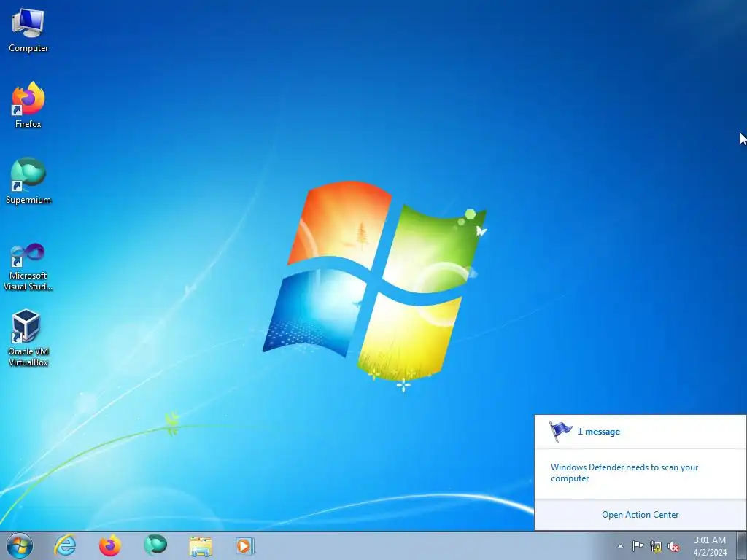Click Open Action Center link
The width and height of the screenshot is (747, 560).
[x=640, y=515]
